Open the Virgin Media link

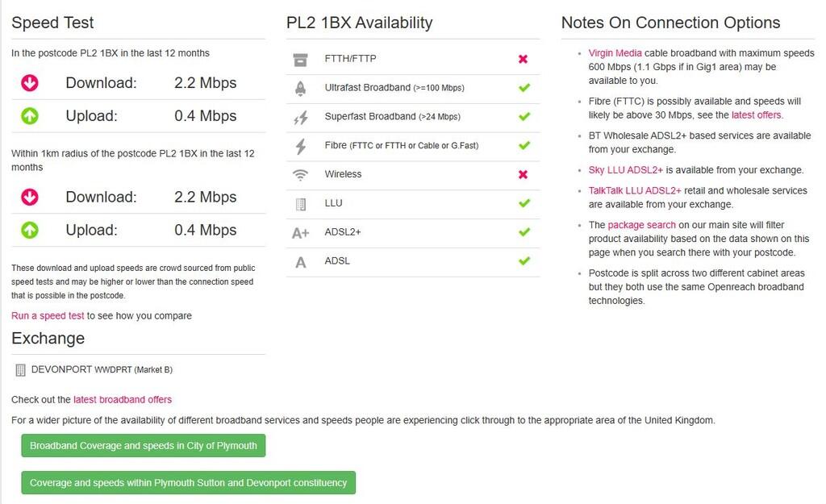point(615,53)
